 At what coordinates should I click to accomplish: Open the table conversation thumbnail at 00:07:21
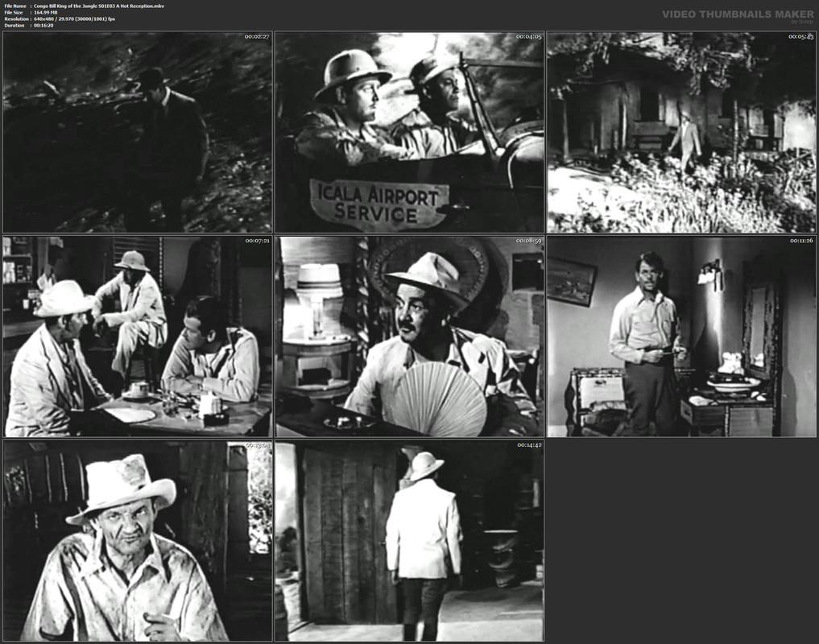(x=138, y=336)
